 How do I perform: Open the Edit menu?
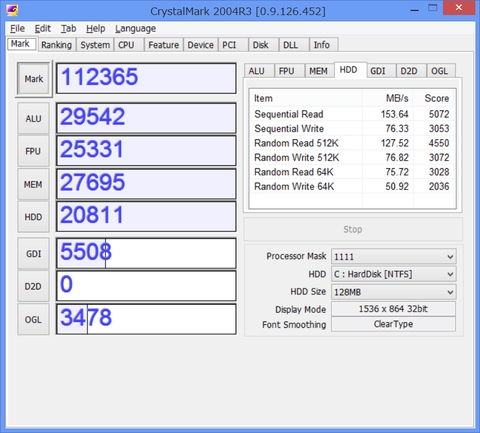coord(43,29)
